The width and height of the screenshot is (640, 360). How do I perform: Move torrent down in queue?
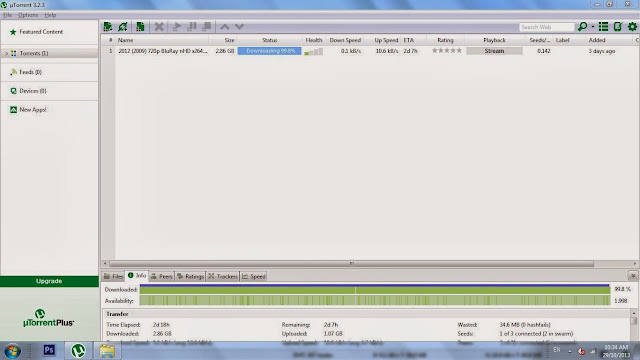239,27
